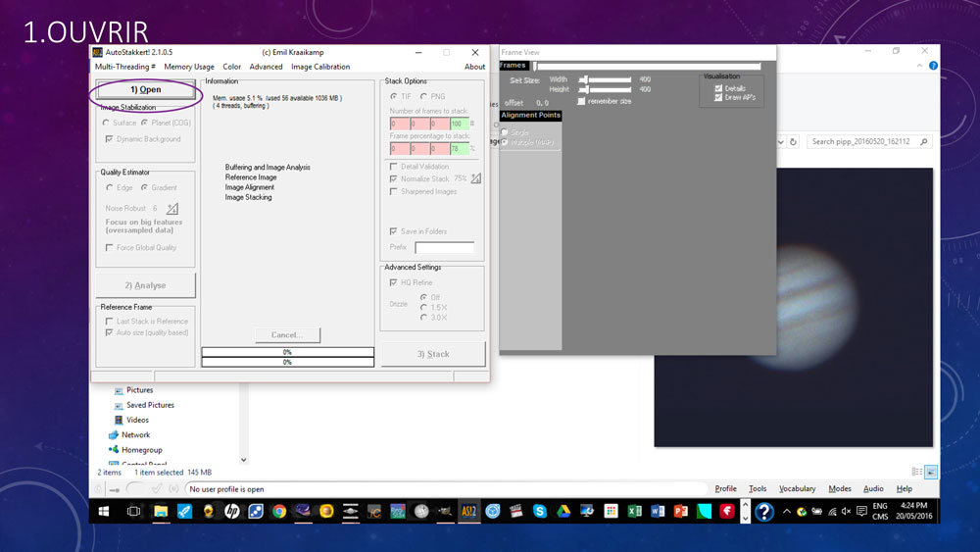Toggle the HQ Refine checkbox
Viewport: 980px width, 552px height.
click(393, 282)
